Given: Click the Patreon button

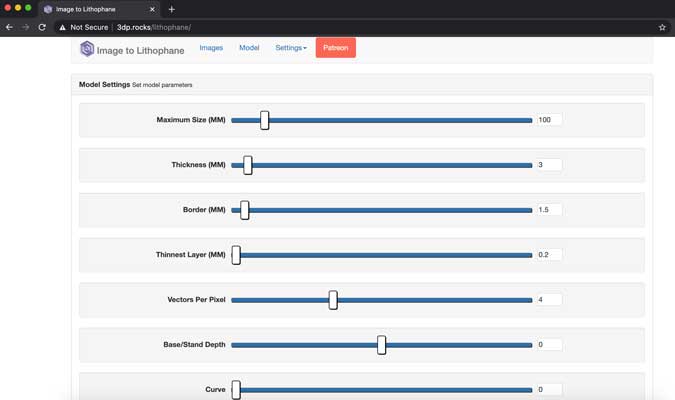Looking at the screenshot, I should [335, 48].
